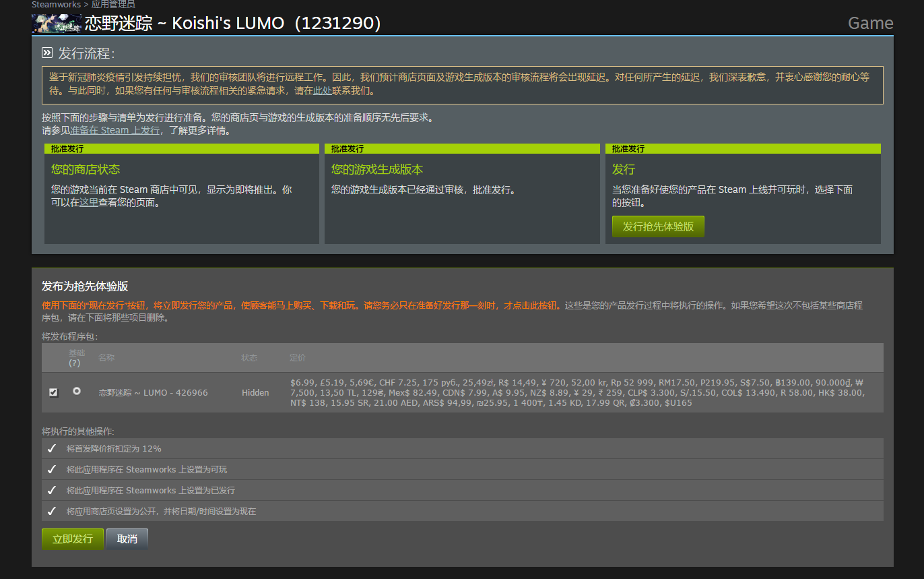Click the Game label at top right
Image resolution: width=924 pixels, height=579 pixels.
pyautogui.click(x=870, y=23)
